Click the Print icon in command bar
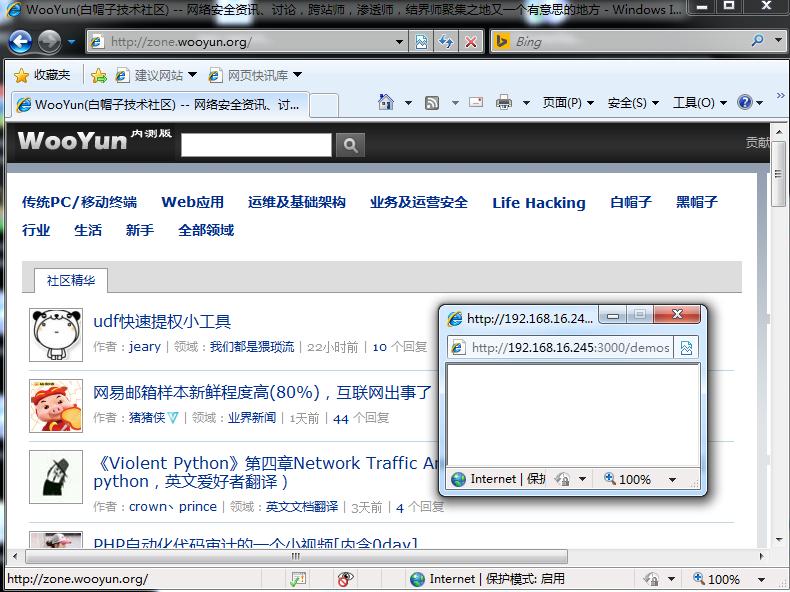This screenshot has width=790, height=592. coord(504,103)
